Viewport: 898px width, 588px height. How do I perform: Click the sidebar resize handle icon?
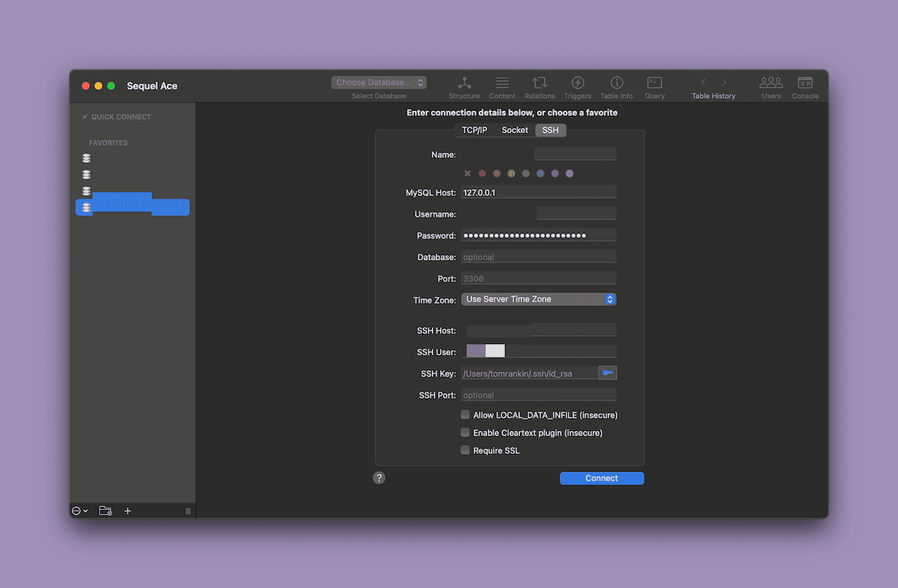tap(188, 511)
